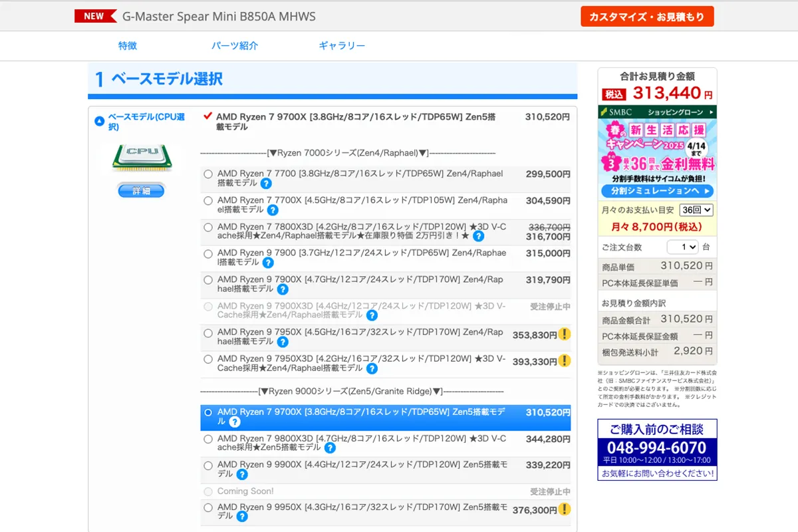The height and width of the screenshot is (532, 798).
Task: Select Ryzen 7 9700X radio button
Action: pyautogui.click(x=209, y=412)
